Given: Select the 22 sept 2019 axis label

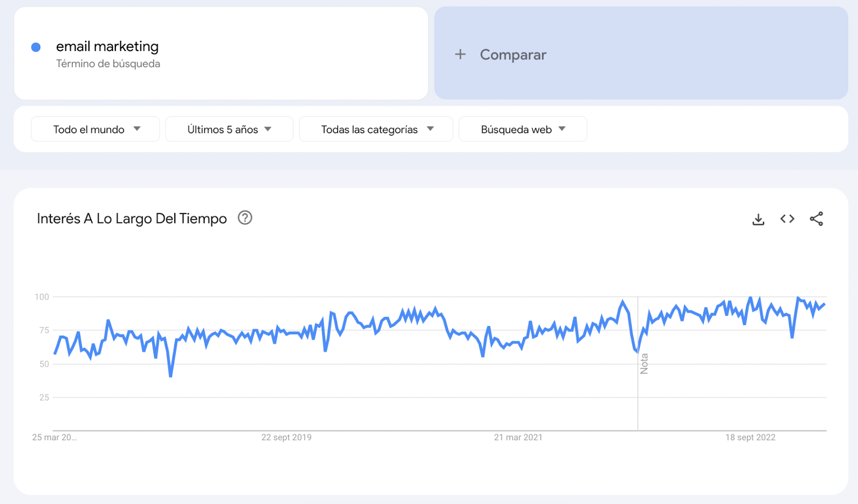Looking at the screenshot, I should [x=286, y=438].
